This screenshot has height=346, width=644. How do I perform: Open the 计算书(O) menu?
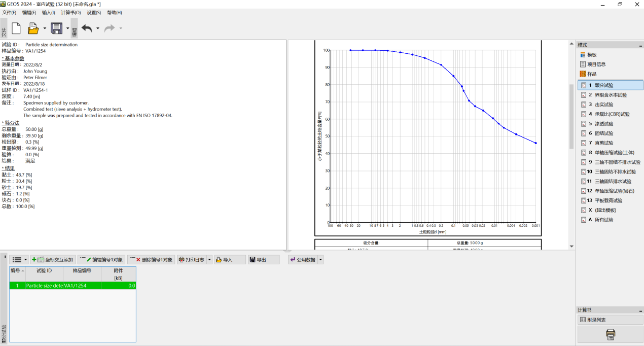click(71, 13)
